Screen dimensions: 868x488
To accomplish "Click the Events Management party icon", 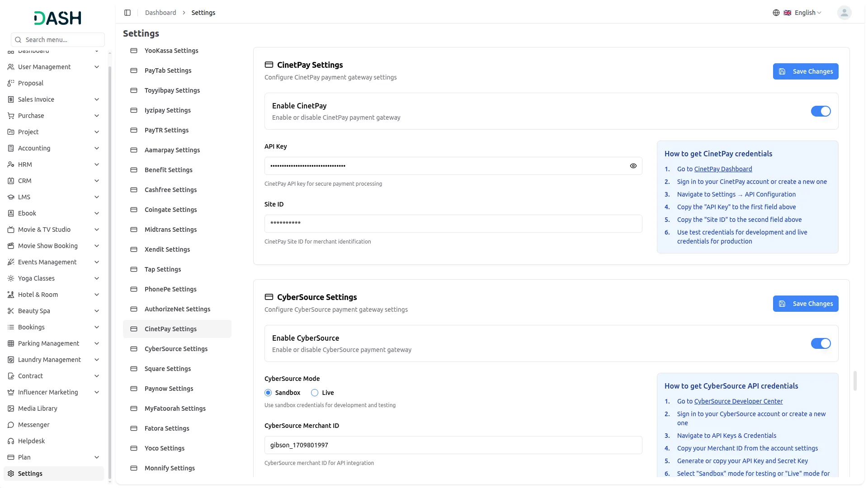I will click(x=11, y=262).
